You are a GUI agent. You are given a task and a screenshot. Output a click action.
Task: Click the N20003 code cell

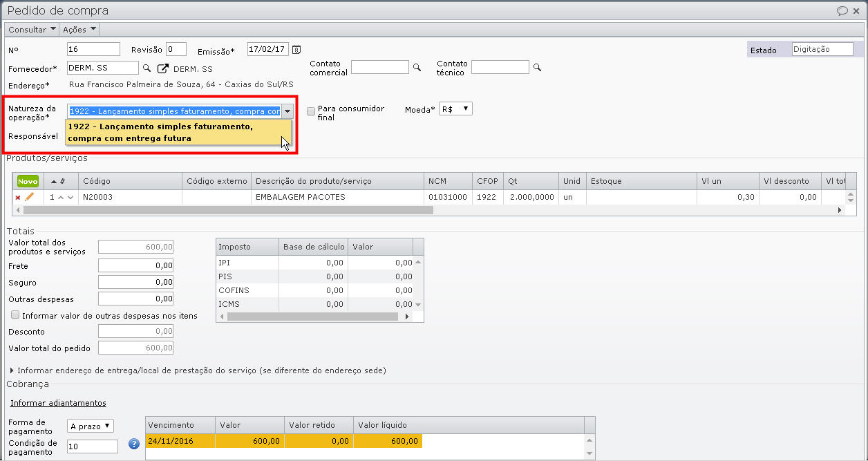[130, 197]
